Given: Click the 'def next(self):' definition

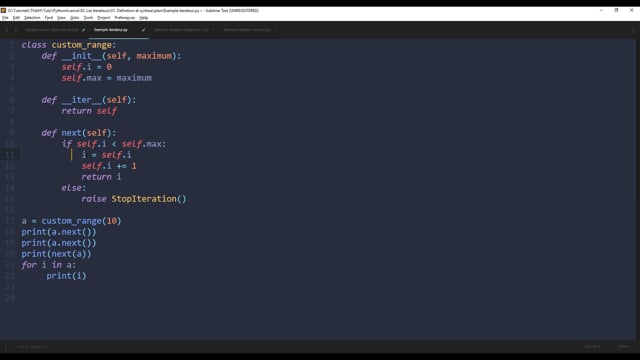Looking at the screenshot, I should pos(79,133).
